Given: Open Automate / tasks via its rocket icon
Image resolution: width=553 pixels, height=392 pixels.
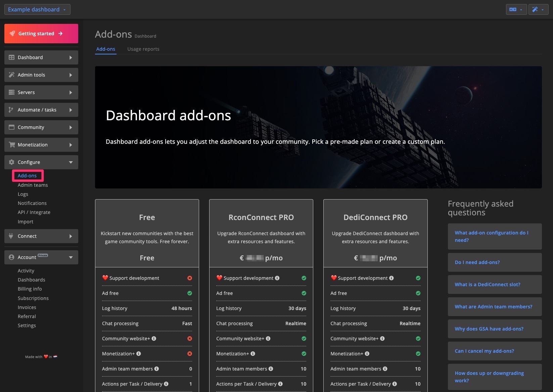Looking at the screenshot, I should pos(11,110).
